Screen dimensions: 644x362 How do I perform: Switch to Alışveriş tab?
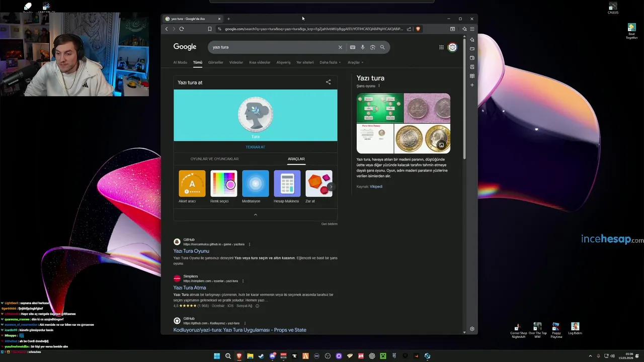(x=283, y=62)
